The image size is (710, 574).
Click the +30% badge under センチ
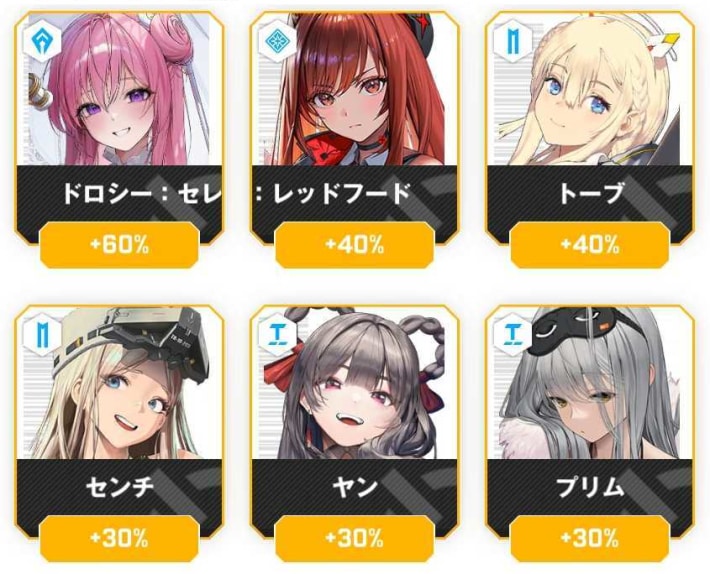[120, 538]
